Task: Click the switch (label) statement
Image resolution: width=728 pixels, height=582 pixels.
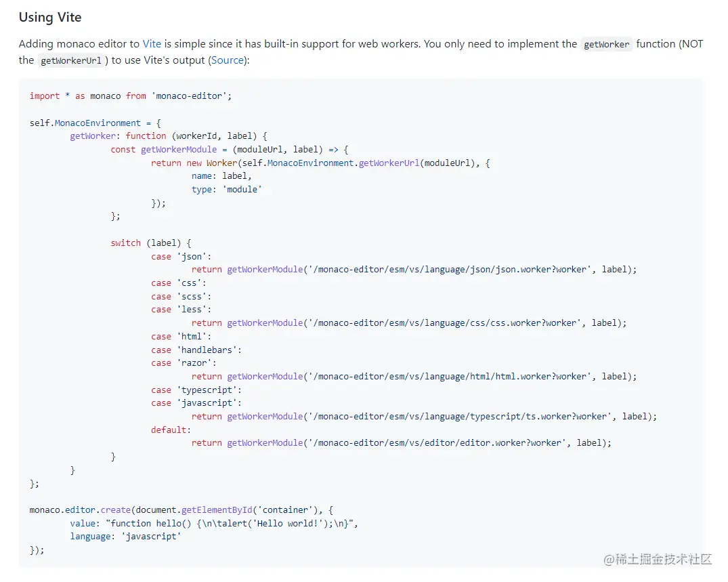Action: click(x=151, y=243)
